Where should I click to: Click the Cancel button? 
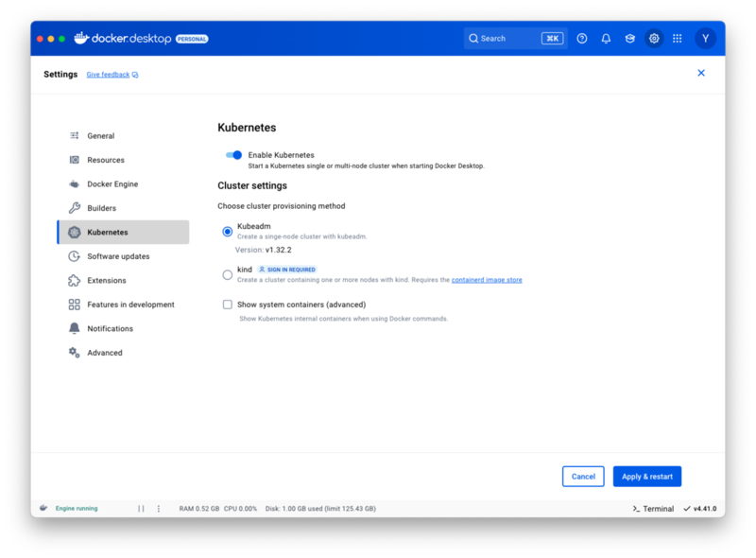pyautogui.click(x=583, y=477)
